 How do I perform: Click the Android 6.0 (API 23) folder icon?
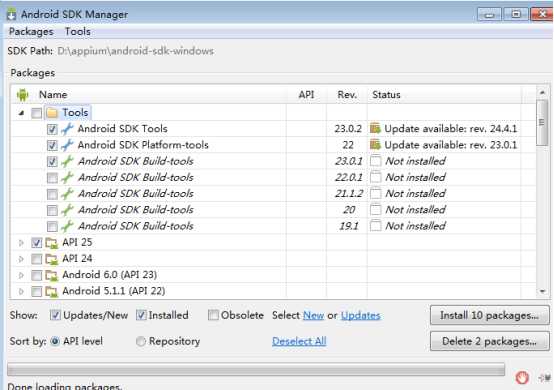point(52,276)
